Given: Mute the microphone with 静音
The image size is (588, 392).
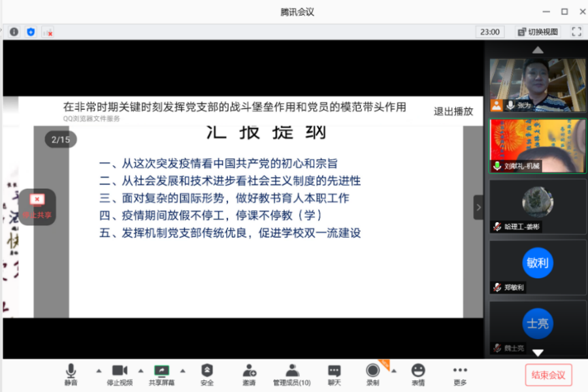Looking at the screenshot, I should pyautogui.click(x=71, y=374).
